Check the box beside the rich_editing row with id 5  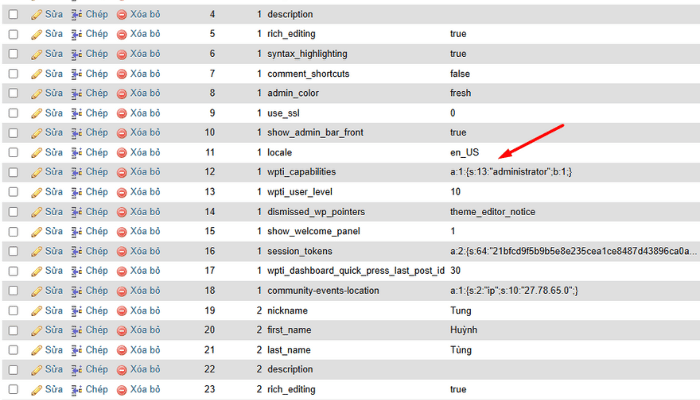tap(13, 34)
